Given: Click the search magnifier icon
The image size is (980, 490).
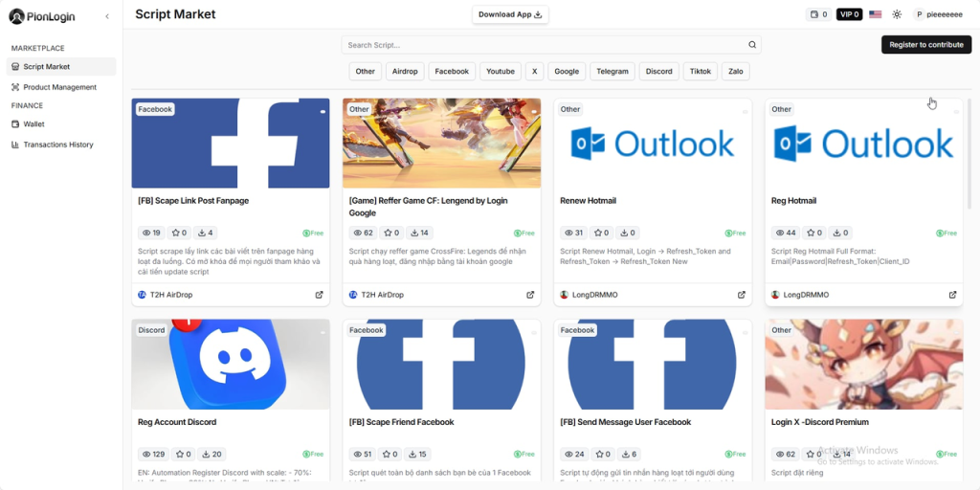Looking at the screenshot, I should point(752,45).
